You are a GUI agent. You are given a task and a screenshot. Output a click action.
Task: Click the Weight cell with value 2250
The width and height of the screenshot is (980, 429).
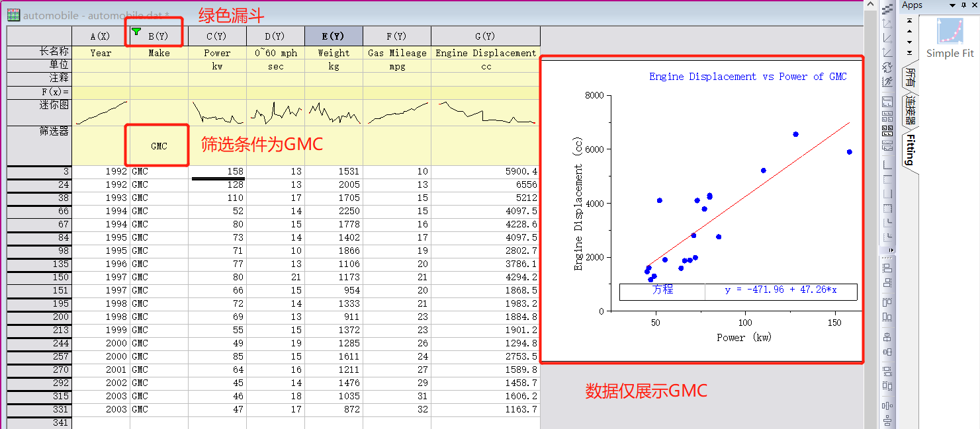point(334,212)
